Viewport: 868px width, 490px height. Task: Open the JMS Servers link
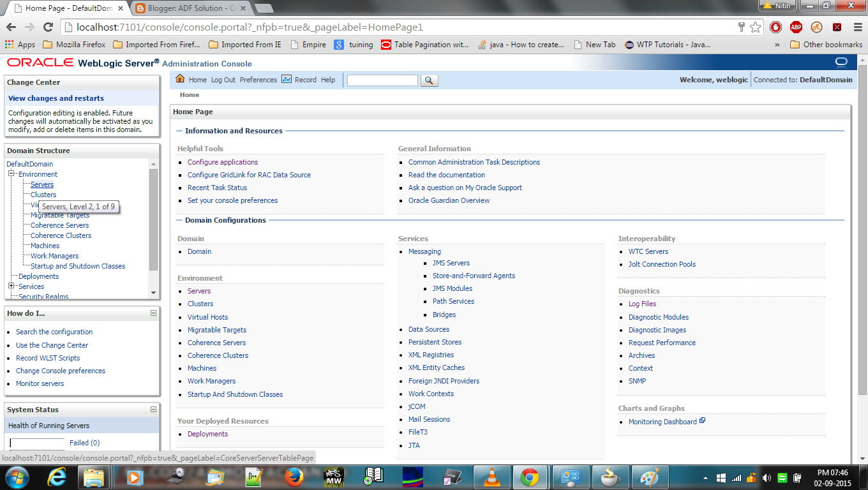point(451,263)
